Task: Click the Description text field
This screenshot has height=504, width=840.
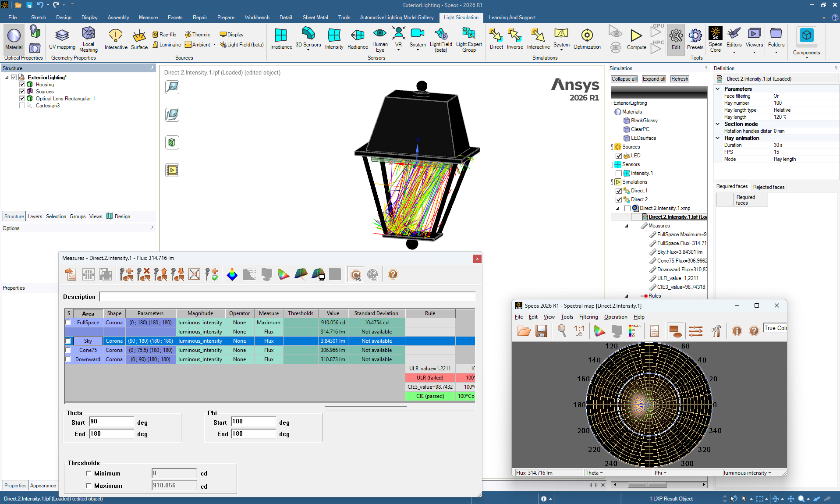Action: point(287,297)
